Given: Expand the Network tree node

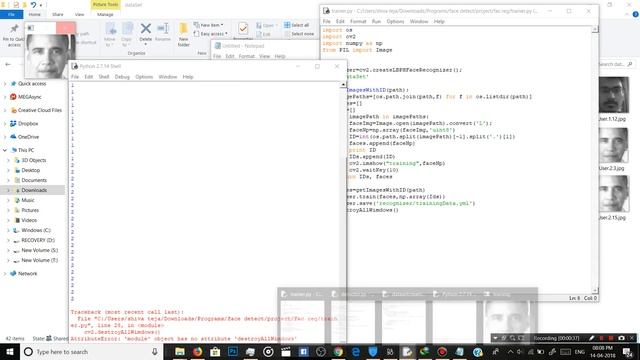Looking at the screenshot, I should coord(5,273).
